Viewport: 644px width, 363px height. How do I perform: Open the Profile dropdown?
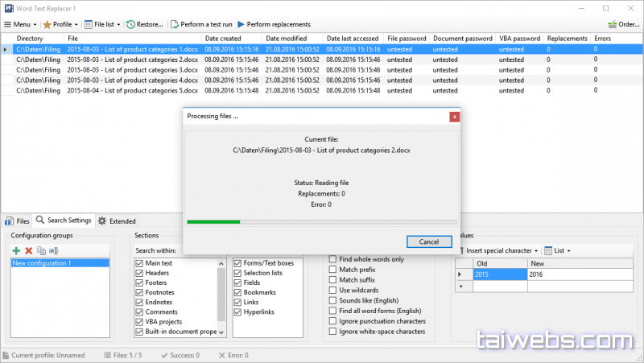60,25
